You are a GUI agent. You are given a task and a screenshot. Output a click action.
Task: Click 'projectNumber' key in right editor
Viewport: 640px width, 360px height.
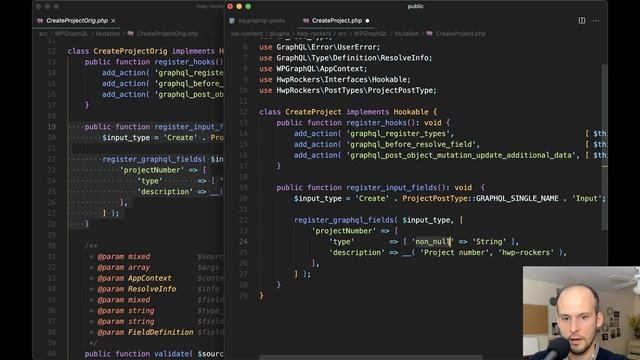click(344, 231)
